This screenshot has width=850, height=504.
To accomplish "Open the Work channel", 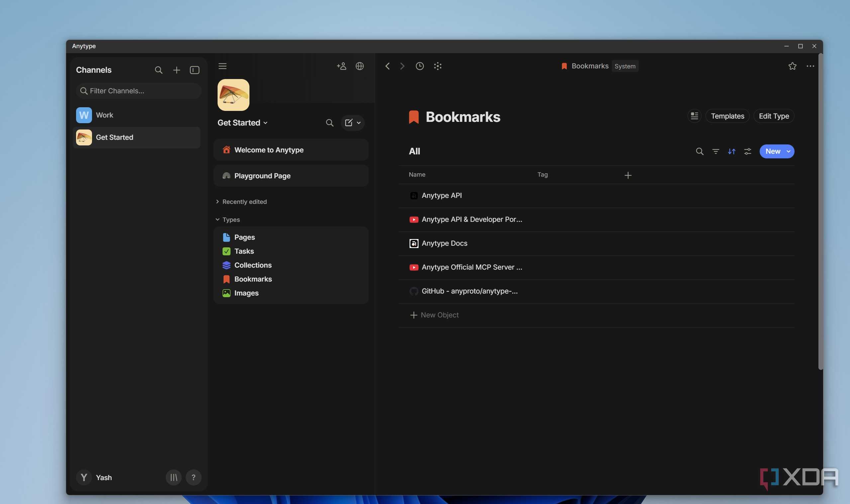I will (x=137, y=115).
